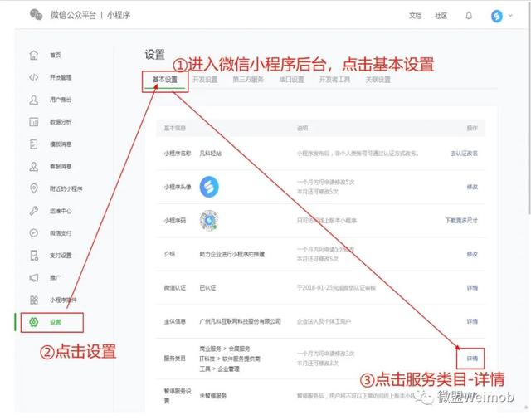The width and height of the screenshot is (531, 420).
Task: Click the 支付设置 phone-gear icon
Action: pos(34,256)
